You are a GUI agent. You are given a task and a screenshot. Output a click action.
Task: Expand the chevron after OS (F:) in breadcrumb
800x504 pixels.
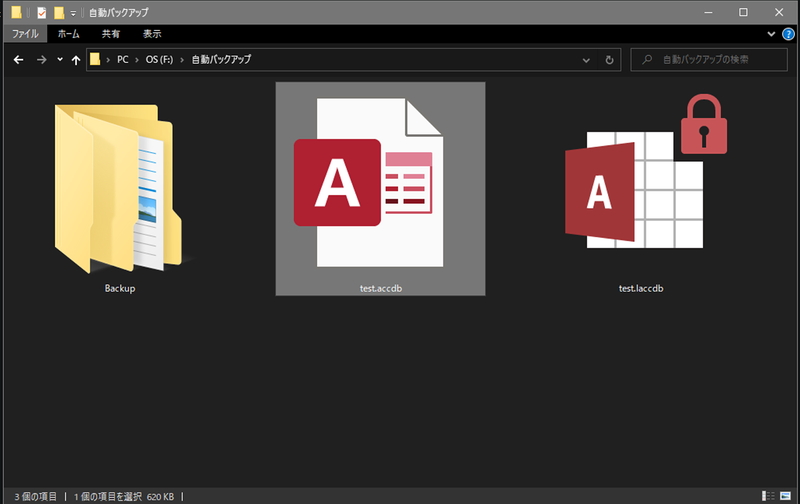tap(182, 60)
